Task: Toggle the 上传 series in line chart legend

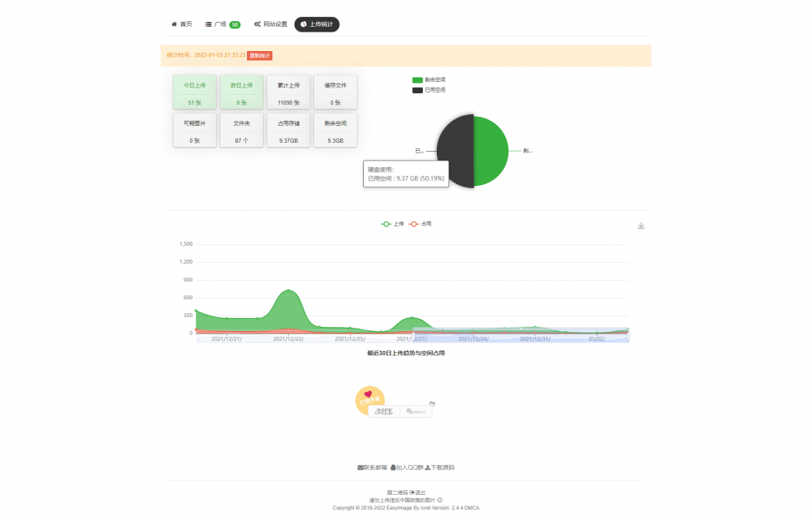Action: tap(392, 224)
